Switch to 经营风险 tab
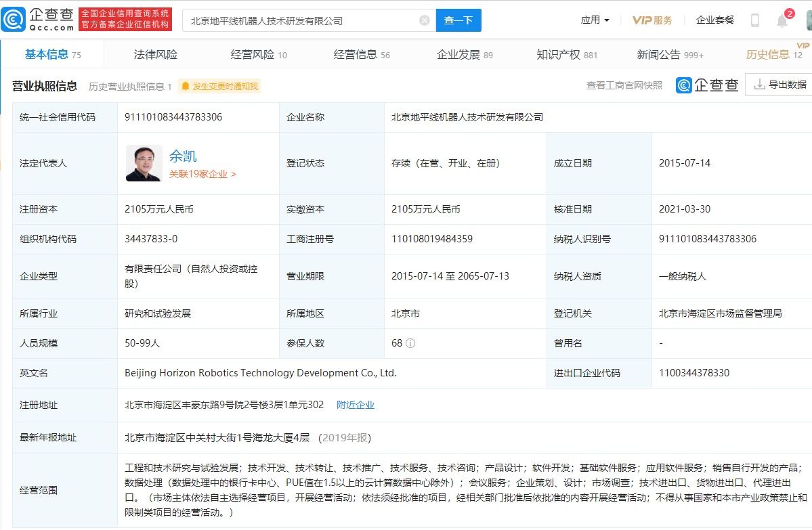812x530 pixels. pos(259,54)
